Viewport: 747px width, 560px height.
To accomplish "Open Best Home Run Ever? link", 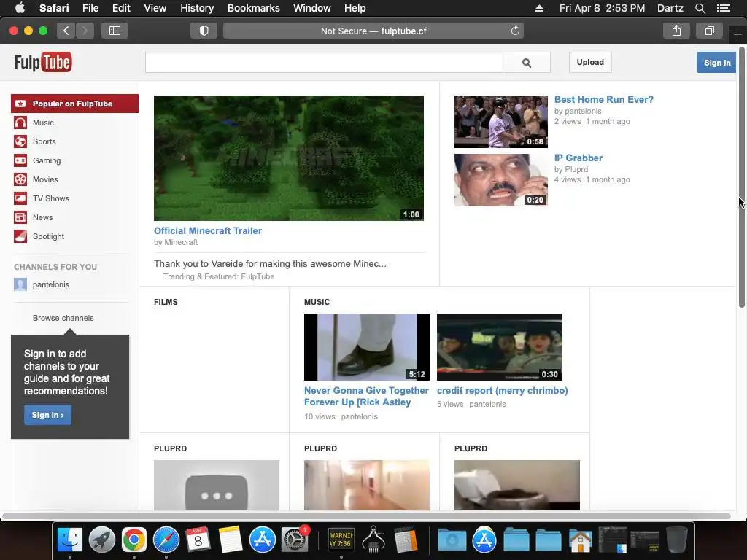I will tap(603, 99).
